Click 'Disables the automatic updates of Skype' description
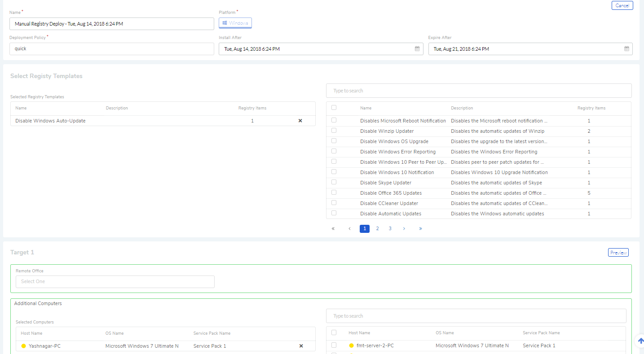The height and width of the screenshot is (354, 644). (x=496, y=183)
